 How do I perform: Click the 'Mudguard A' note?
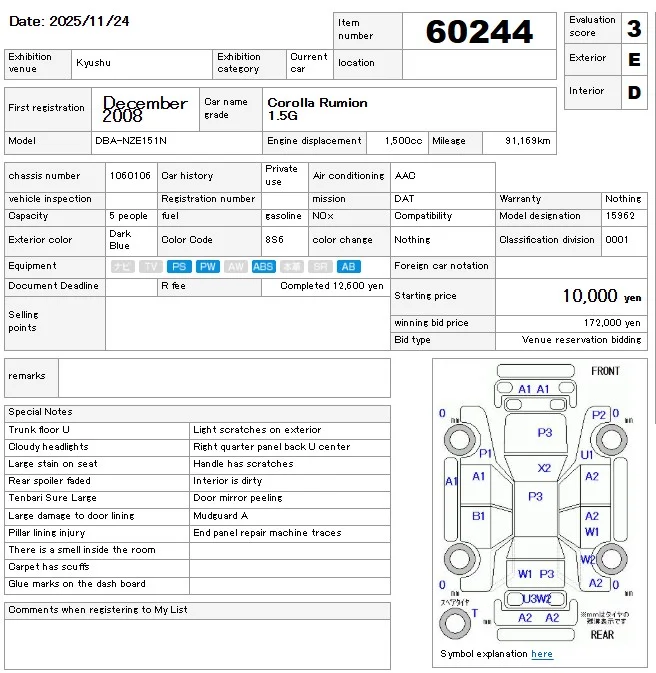[x=220, y=515]
